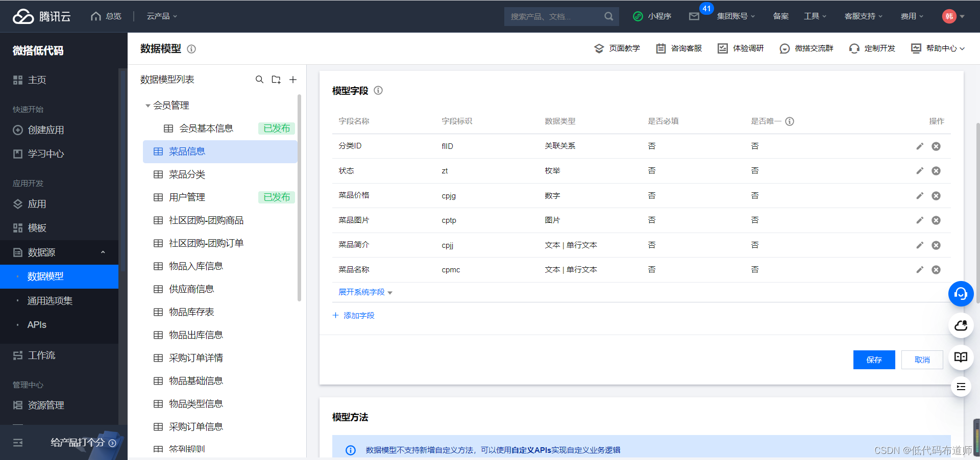
Task: Click info icon next to 模型字段
Action: click(378, 90)
